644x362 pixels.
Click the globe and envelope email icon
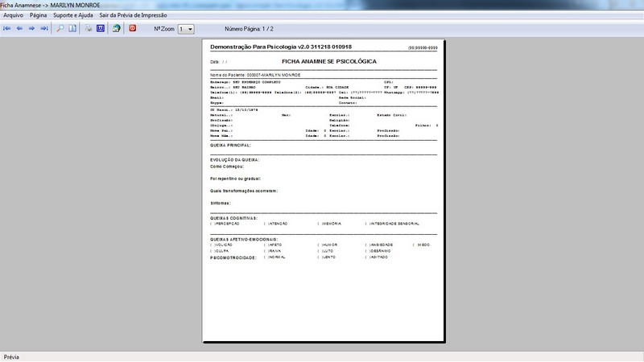tap(117, 28)
